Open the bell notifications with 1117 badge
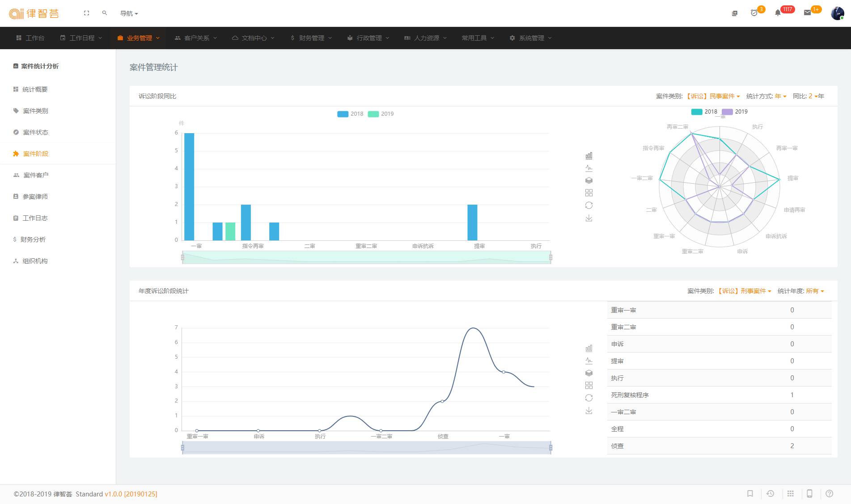Viewport: 851px width, 504px height. 778,13
